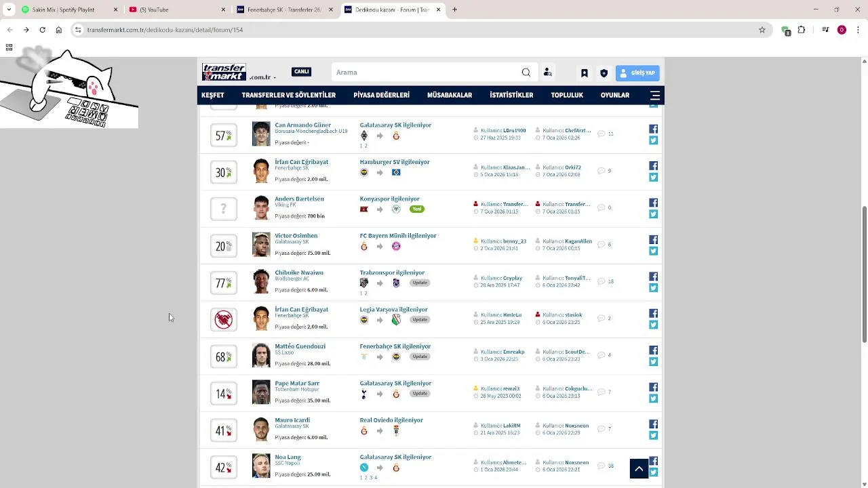Open Mattéo Guendouzi player link
This screenshot has height=488, width=868.
(x=300, y=346)
